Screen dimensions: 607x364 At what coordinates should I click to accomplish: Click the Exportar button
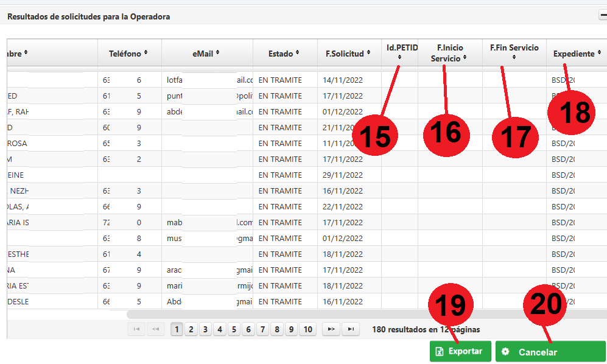(x=460, y=351)
